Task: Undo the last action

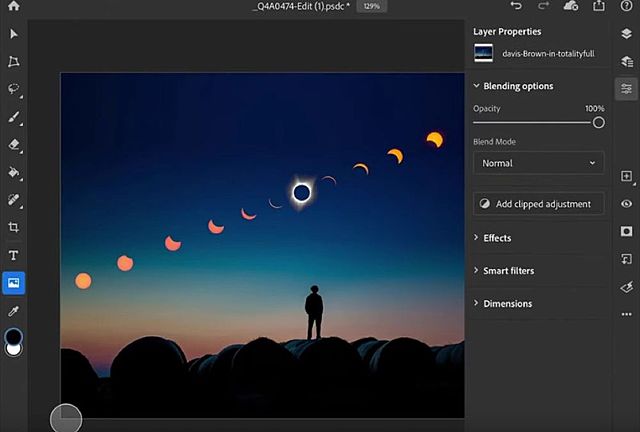Action: (516, 6)
